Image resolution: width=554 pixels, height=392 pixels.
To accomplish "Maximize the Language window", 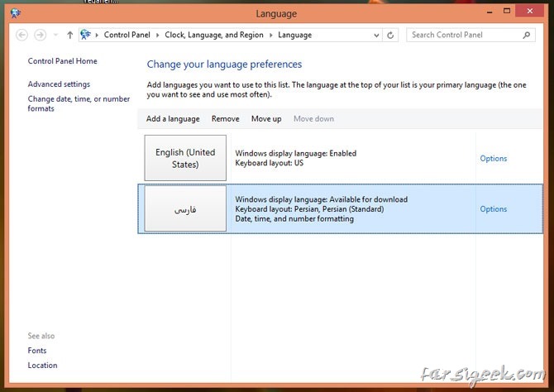I will tap(507, 11).
